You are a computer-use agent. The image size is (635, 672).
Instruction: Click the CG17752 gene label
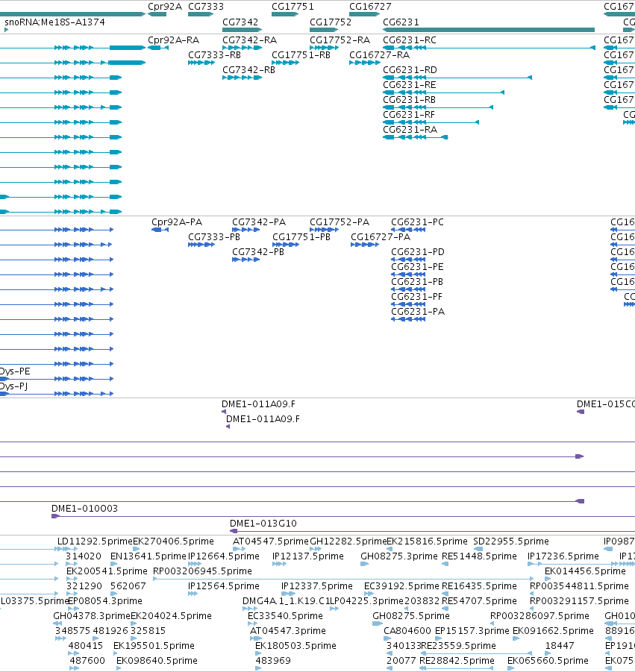[330, 22]
